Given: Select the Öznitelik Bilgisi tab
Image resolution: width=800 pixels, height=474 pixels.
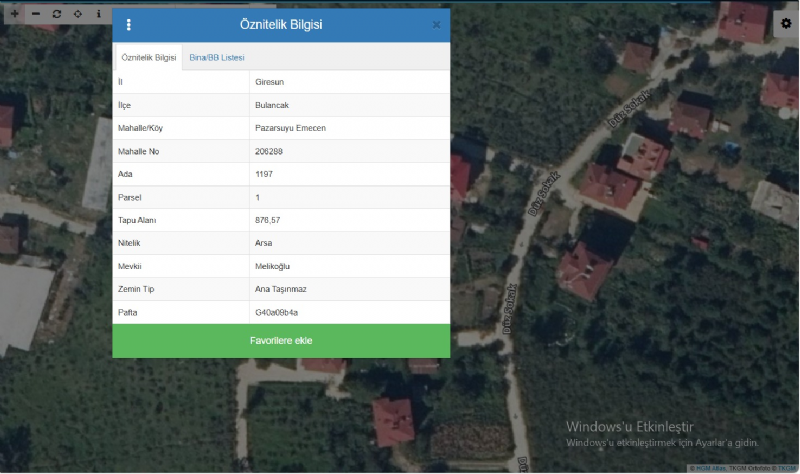Looking at the screenshot, I should pyautogui.click(x=149, y=58).
